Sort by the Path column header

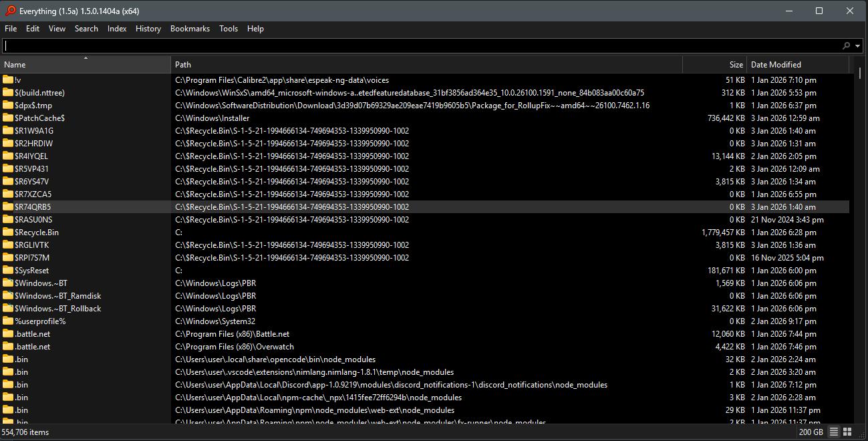(427, 65)
